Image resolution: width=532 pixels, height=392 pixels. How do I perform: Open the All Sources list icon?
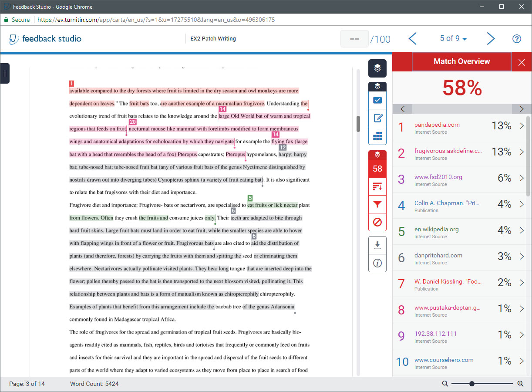pyautogui.click(x=377, y=187)
